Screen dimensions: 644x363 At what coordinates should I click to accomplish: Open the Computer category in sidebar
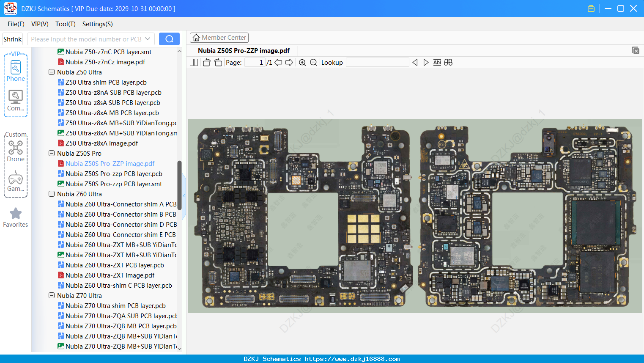pyautogui.click(x=16, y=100)
